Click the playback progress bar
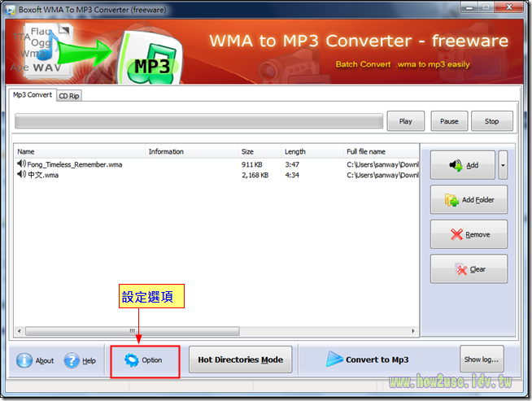This screenshot has height=401, width=532. click(198, 121)
